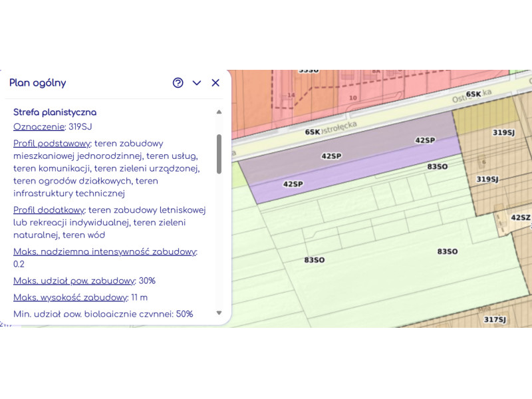532x399 pixels.
Task: Click the 317SJ zone label on the map
Action: click(495, 319)
